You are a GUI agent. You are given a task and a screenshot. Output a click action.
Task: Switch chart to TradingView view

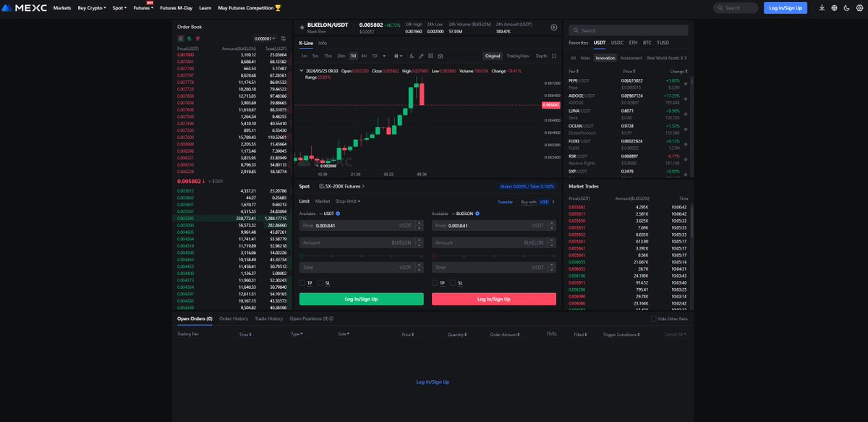click(x=518, y=56)
